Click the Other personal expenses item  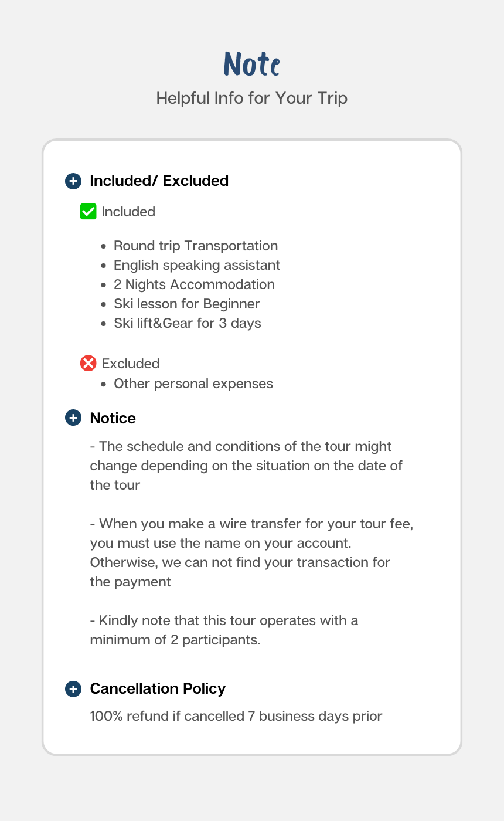point(193,384)
